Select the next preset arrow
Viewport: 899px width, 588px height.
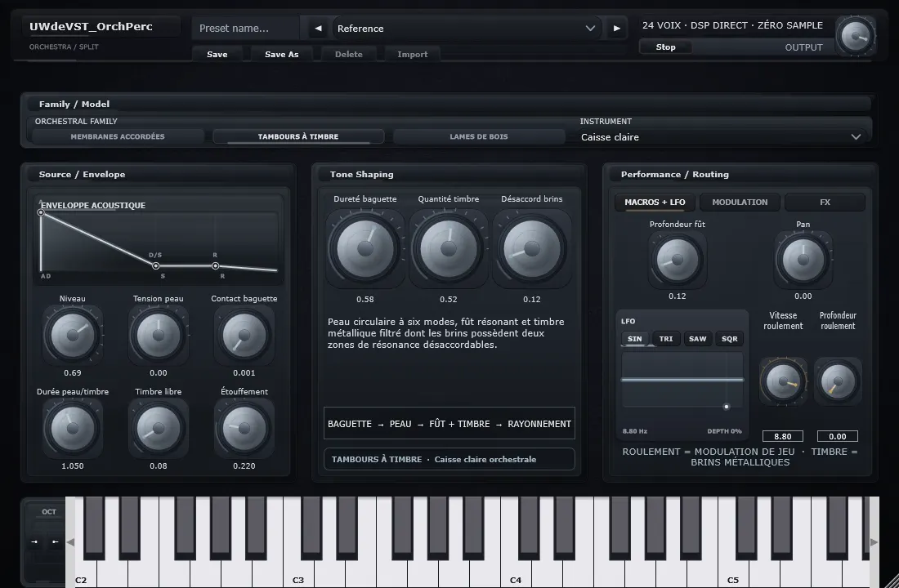point(617,28)
